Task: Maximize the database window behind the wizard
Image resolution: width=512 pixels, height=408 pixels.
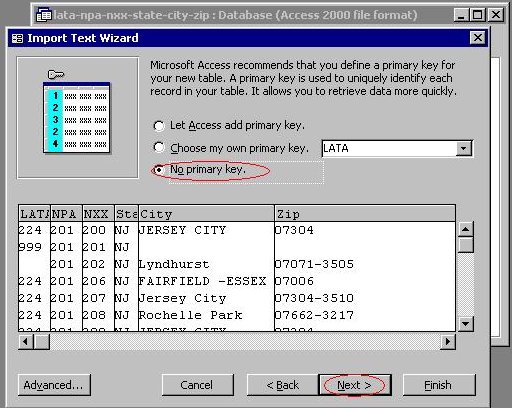Action: coord(477,15)
